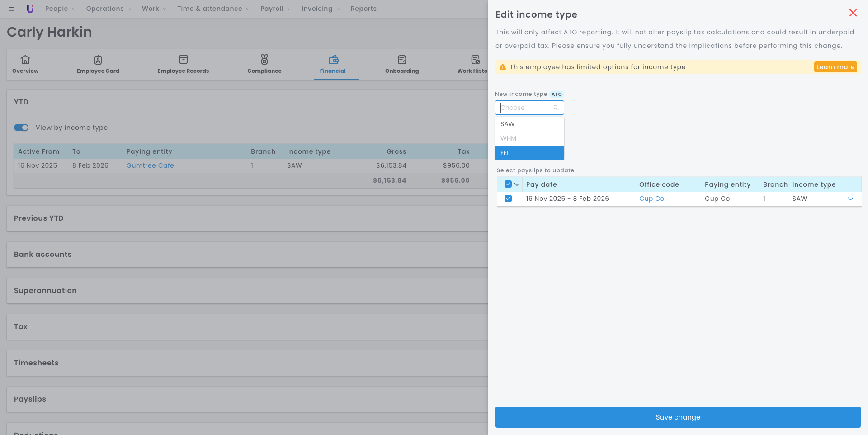
Task: Click the Gross column header in YTD table
Action: (396, 151)
